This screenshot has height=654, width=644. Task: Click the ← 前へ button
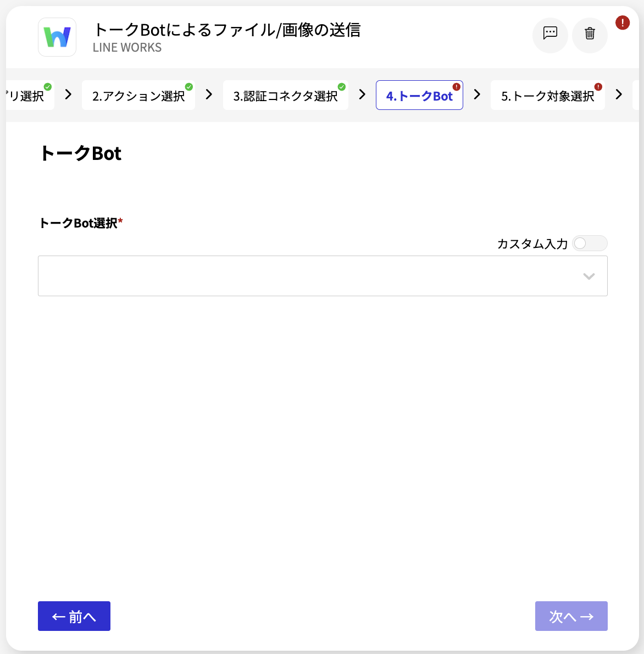(x=74, y=616)
